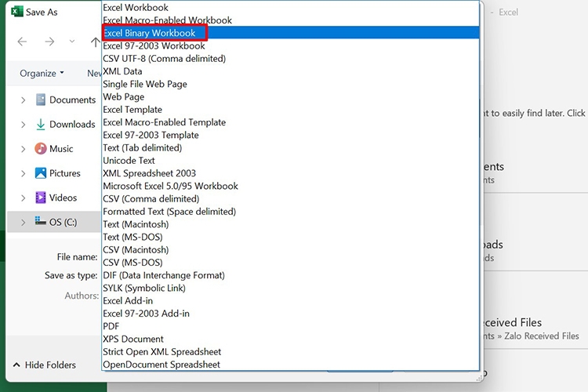This screenshot has height=392, width=588.
Task: Pick Excel 97-2003 Add-in type
Action: click(290, 314)
